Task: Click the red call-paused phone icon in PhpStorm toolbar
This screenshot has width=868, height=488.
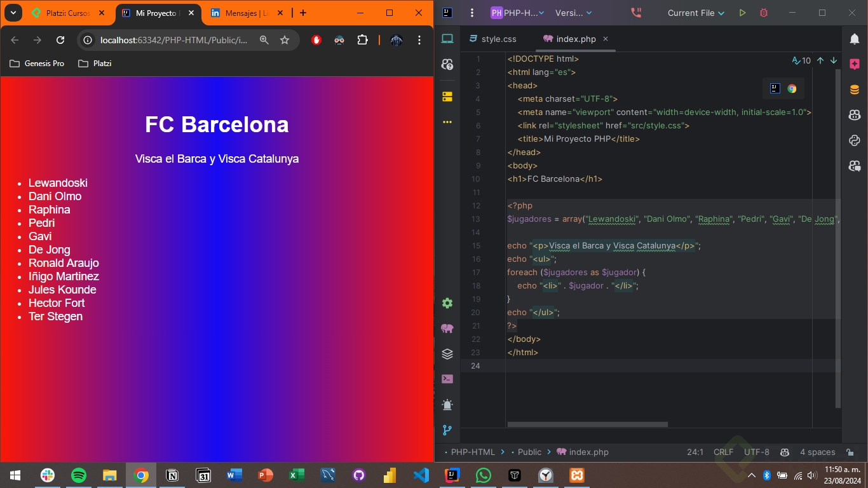Action: (636, 13)
